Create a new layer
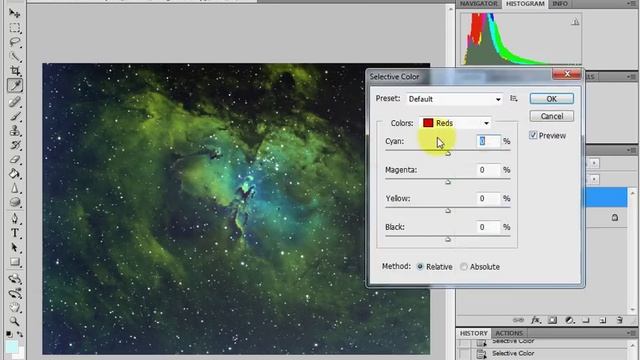Screen dimensions: 640x360 pyautogui.click(x=603, y=320)
